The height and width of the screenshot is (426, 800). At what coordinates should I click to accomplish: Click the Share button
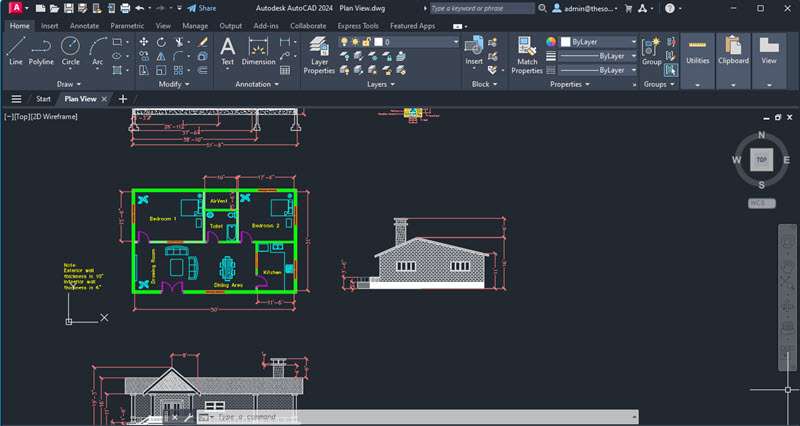pyautogui.click(x=201, y=7)
